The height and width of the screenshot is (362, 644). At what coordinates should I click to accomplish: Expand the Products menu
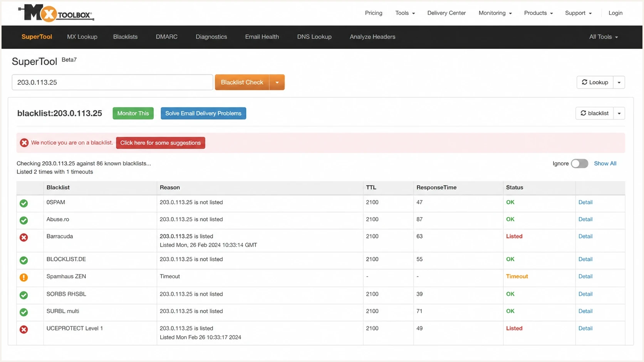[x=538, y=13]
